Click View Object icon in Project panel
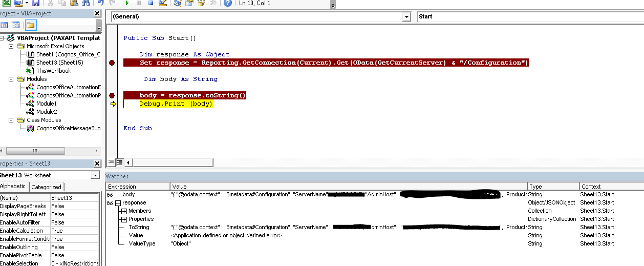Image resolution: width=644 pixels, height=266 pixels. pos(15,25)
